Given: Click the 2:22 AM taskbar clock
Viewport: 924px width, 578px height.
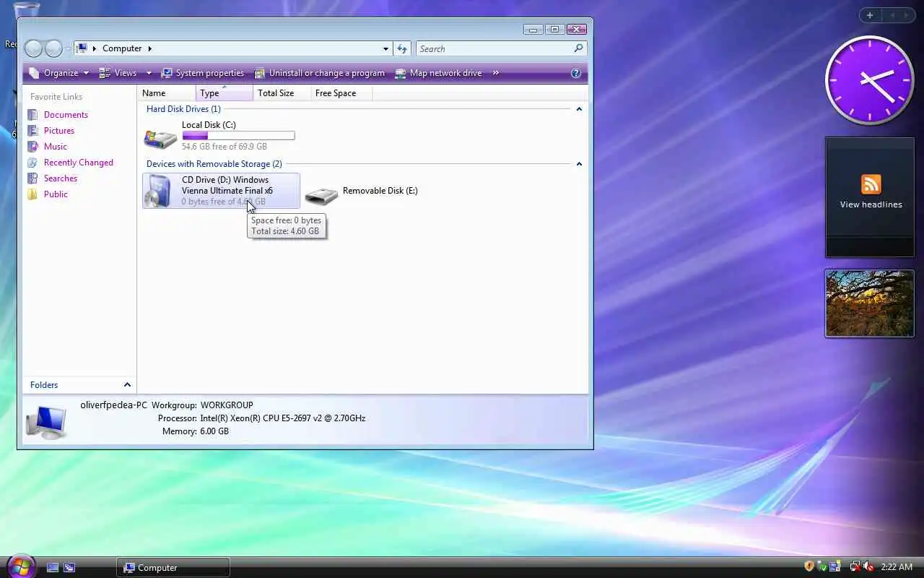Looking at the screenshot, I should coord(897,567).
